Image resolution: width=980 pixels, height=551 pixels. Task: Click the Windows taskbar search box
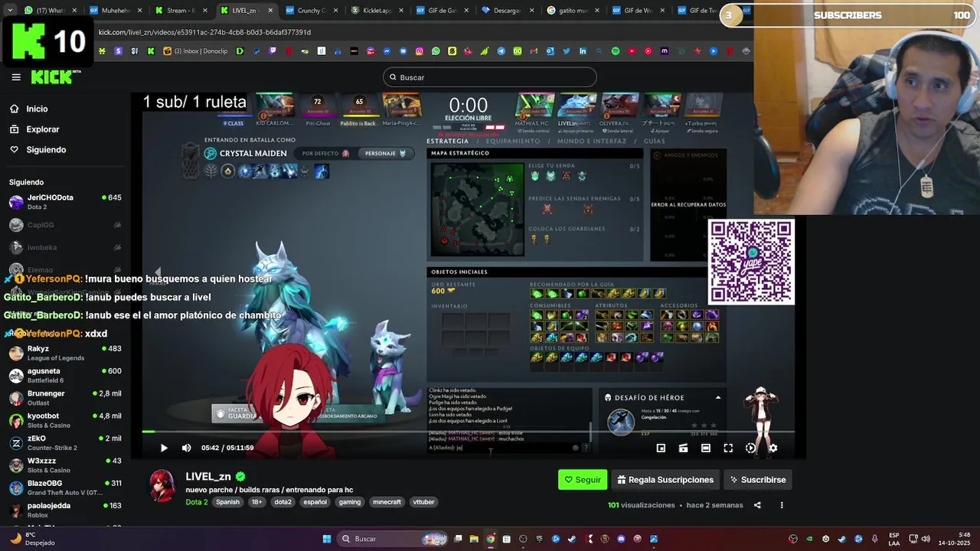394,539
